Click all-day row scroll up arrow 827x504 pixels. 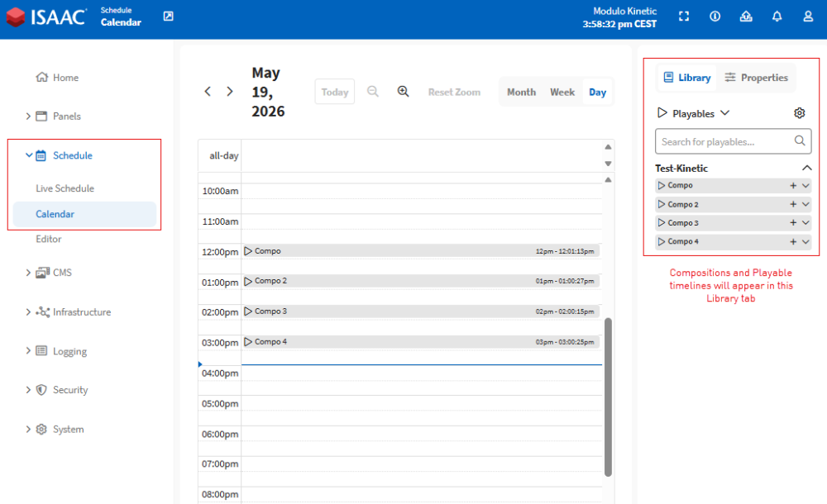tap(608, 147)
